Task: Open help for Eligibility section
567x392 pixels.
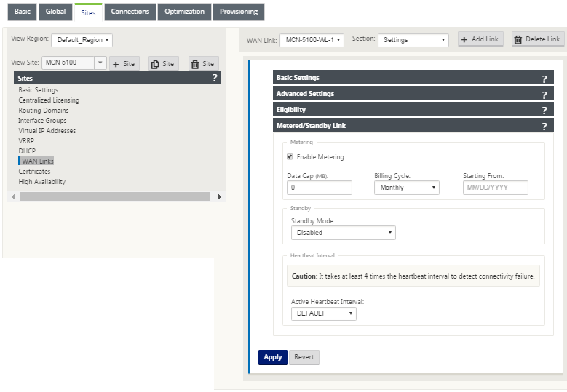Action: (544, 111)
